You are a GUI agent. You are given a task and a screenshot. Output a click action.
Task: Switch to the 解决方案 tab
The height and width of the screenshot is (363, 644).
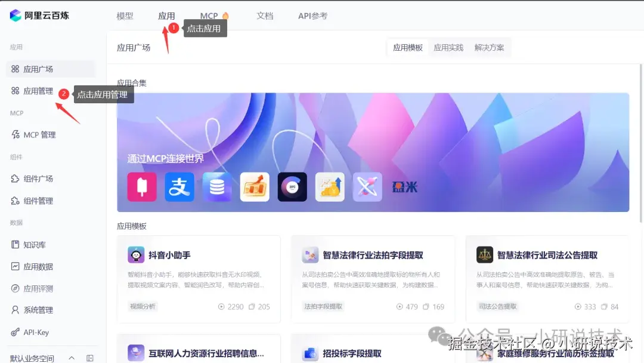pyautogui.click(x=489, y=48)
